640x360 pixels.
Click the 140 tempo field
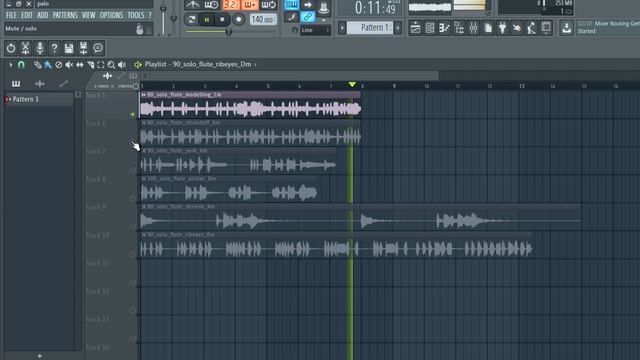(x=262, y=19)
